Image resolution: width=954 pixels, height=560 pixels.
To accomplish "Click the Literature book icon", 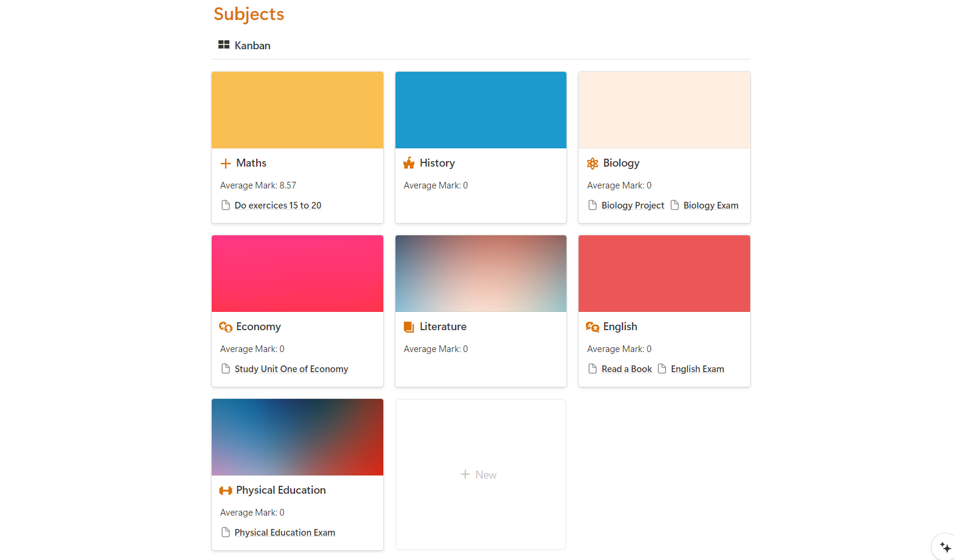I will [x=409, y=327].
